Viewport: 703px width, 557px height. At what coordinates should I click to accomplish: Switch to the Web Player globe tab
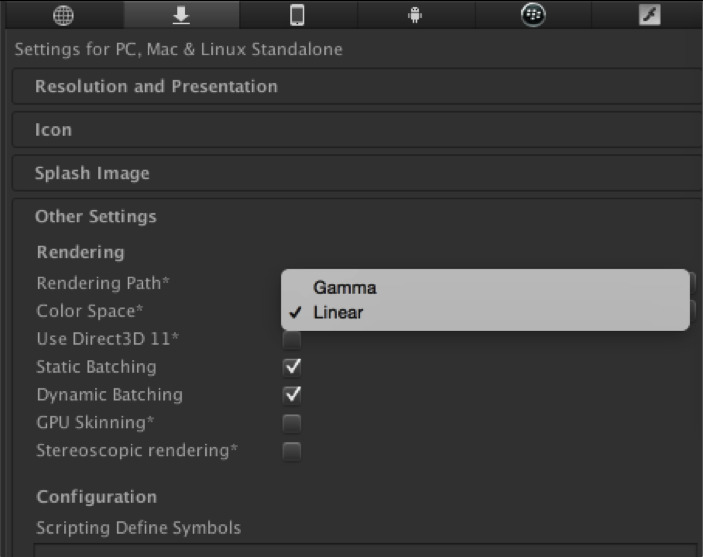(x=65, y=15)
